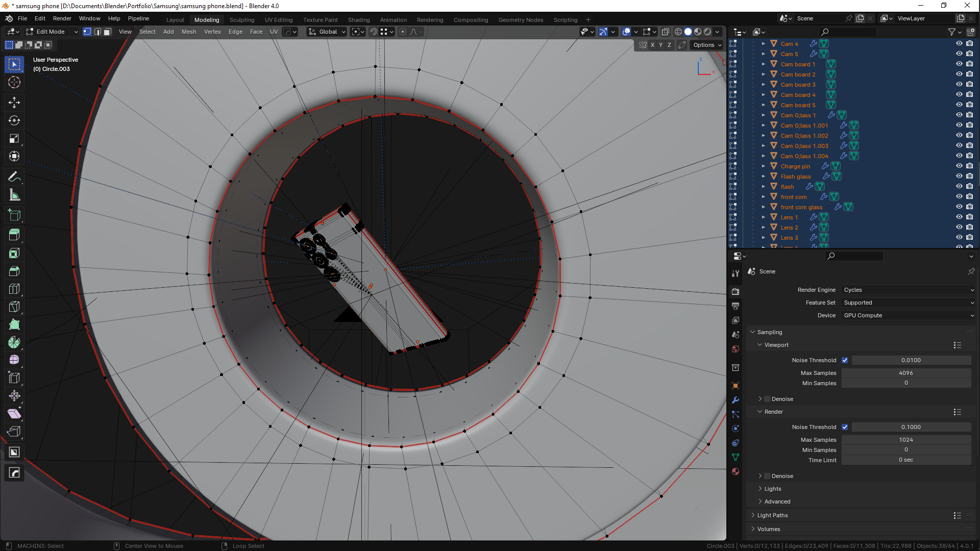980x551 pixels.
Task: Expand the Light Paths panel
Action: [x=772, y=515]
